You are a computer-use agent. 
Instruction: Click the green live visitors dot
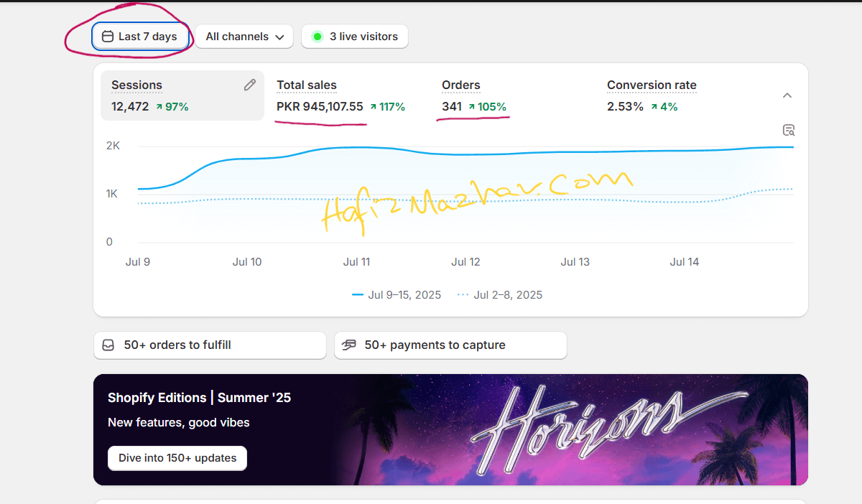tap(318, 37)
